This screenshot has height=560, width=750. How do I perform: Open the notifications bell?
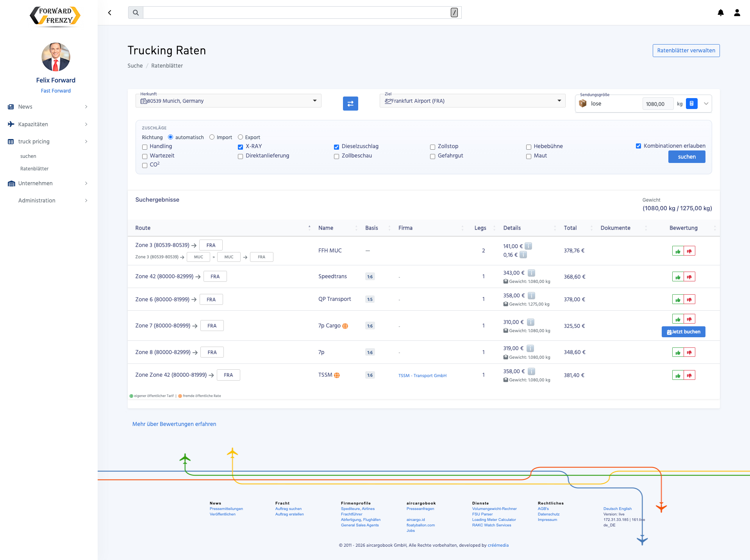(721, 13)
